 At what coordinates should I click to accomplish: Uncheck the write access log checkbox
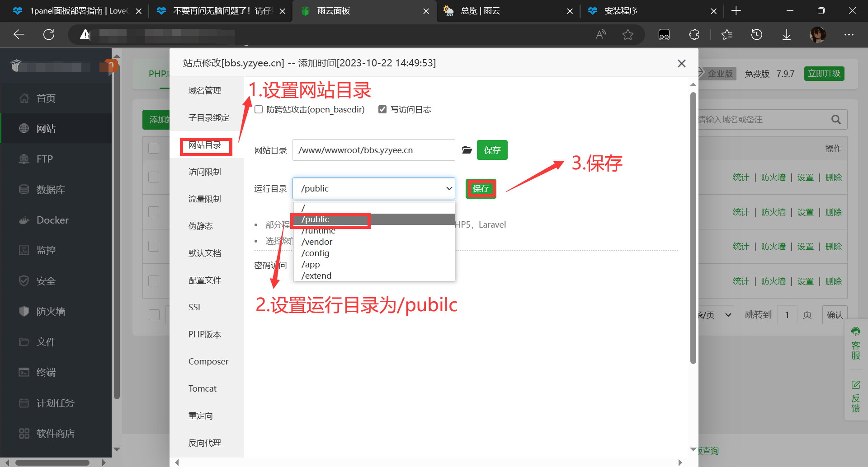[382, 109]
